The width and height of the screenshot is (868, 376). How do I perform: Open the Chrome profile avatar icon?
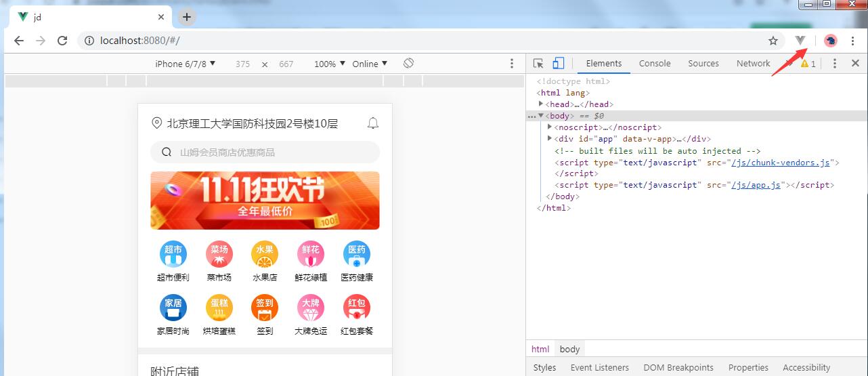coord(830,41)
